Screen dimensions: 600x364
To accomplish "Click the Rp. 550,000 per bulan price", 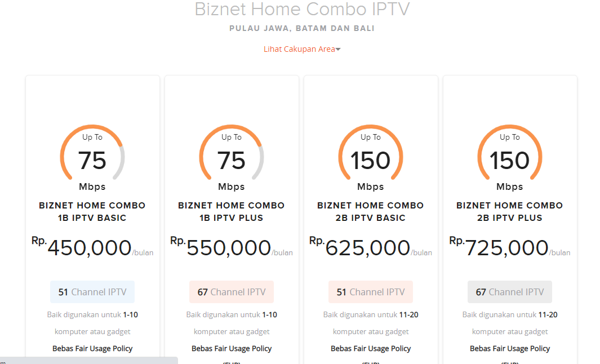I will [232, 247].
